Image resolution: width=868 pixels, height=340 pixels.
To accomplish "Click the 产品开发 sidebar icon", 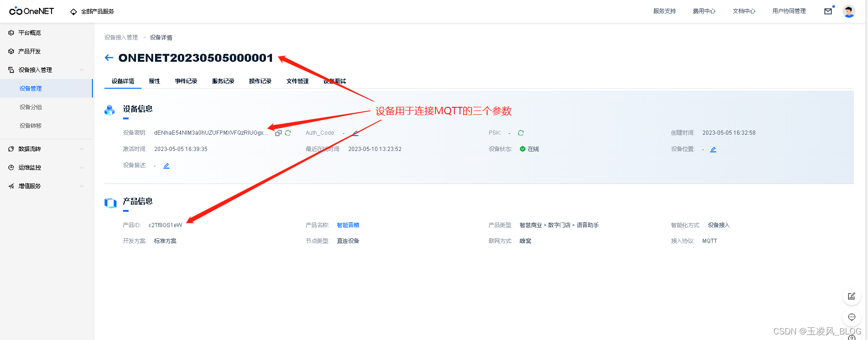I will (11, 51).
